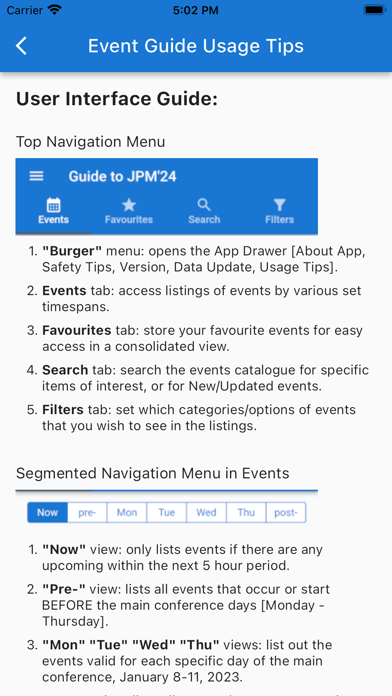
Task: Tap the Filters funnel icon
Action: click(x=279, y=205)
